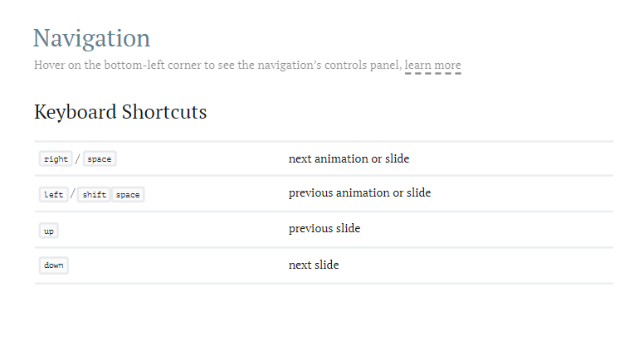Click the 'down' key badge
644x360 pixels.
click(54, 265)
